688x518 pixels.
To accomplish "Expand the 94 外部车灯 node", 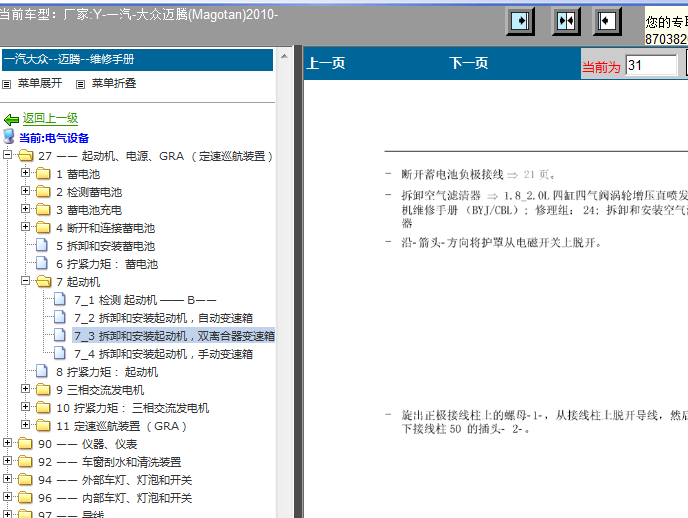I will [x=7, y=478].
